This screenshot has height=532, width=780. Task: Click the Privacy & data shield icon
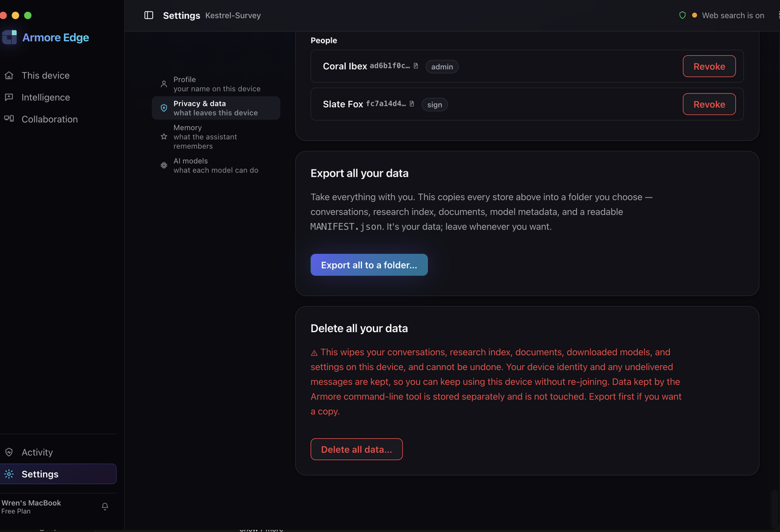(x=163, y=108)
